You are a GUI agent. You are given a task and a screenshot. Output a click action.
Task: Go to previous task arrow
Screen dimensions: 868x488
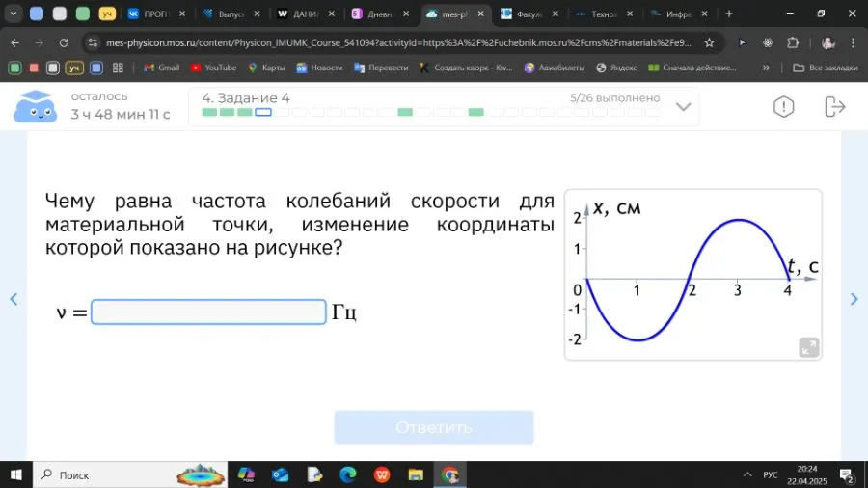click(14, 299)
